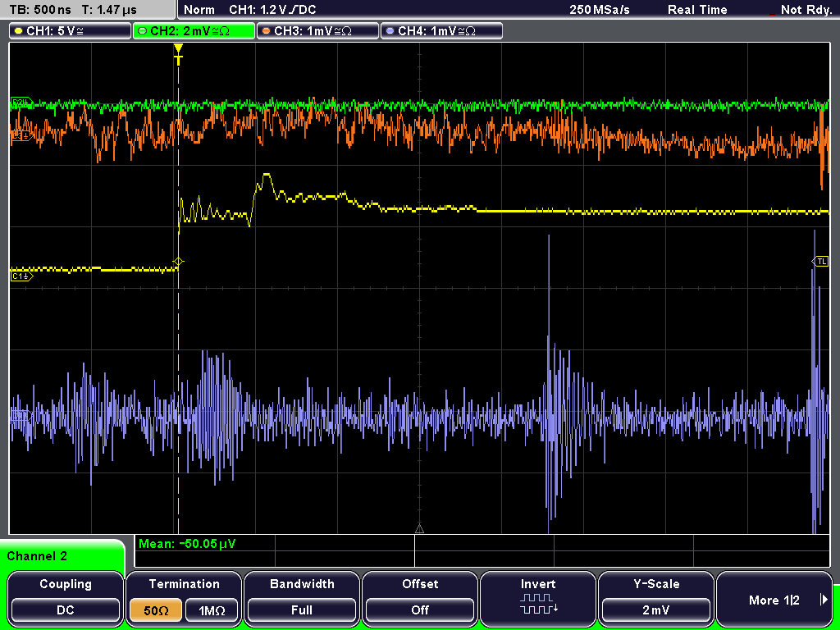The height and width of the screenshot is (630, 840).
Task: Click the CH1: 1.2 V trigger source readout
Action: click(272, 10)
